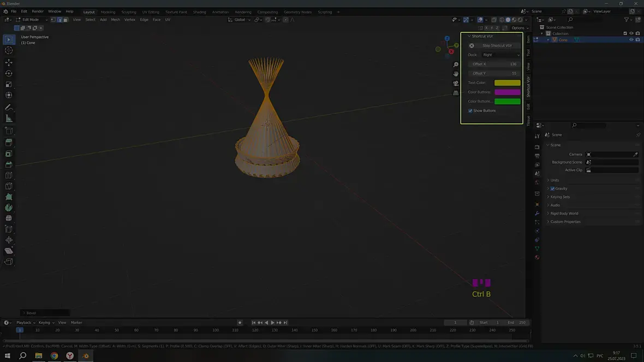Open the Geometry Nodes workspace tab

pyautogui.click(x=297, y=12)
